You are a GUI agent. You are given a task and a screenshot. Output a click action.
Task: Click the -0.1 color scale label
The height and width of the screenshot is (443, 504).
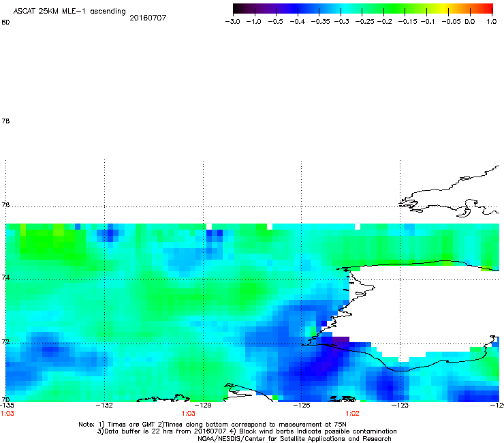(427, 22)
